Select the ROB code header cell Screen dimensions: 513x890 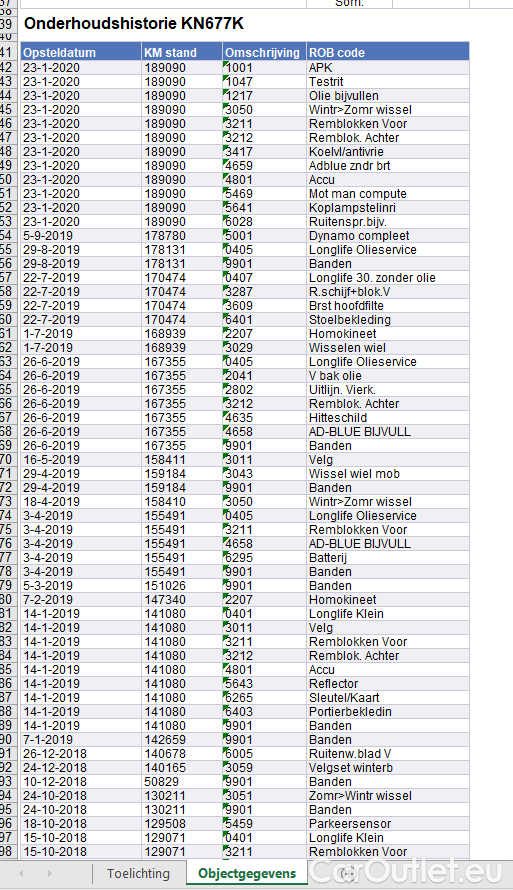point(388,53)
